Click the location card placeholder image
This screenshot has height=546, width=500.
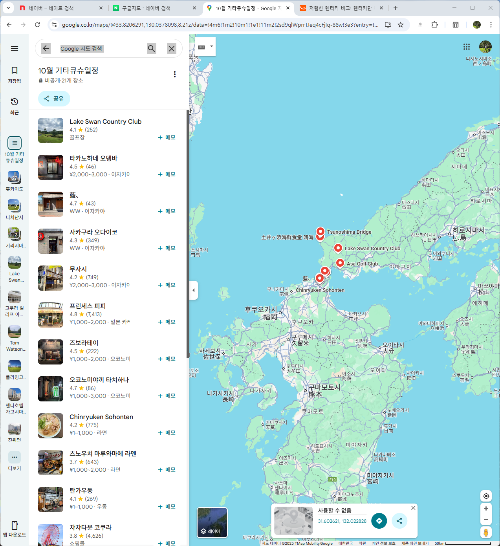click(x=293, y=521)
